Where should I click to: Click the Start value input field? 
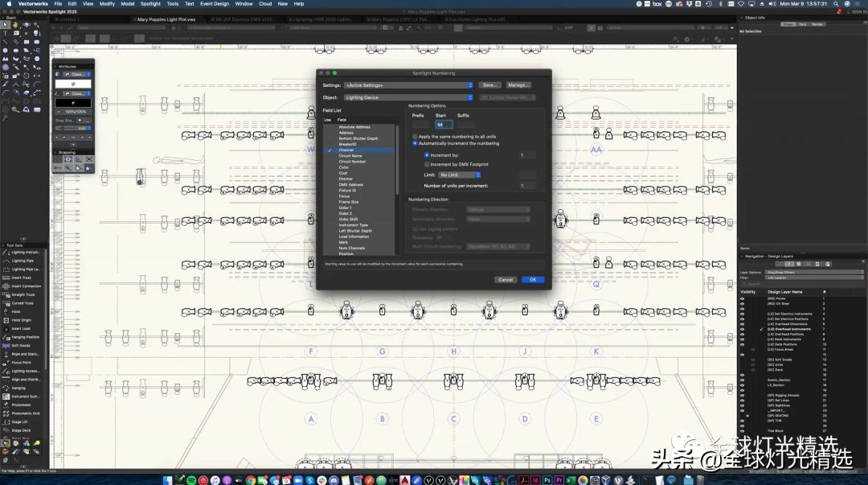[444, 125]
